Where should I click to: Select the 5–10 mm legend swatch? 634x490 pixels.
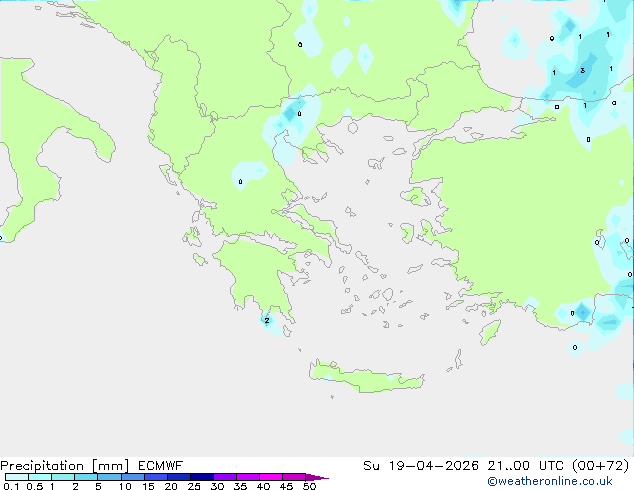(x=109, y=477)
